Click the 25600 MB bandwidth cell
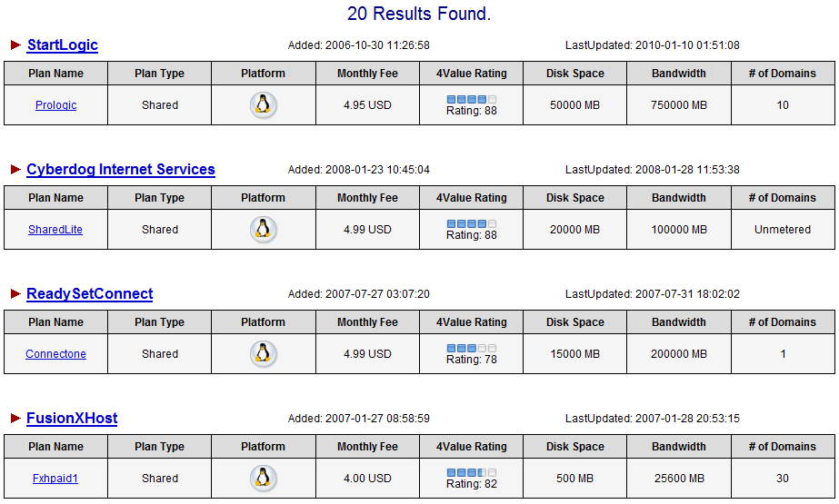The image size is (839, 504). [x=679, y=479]
